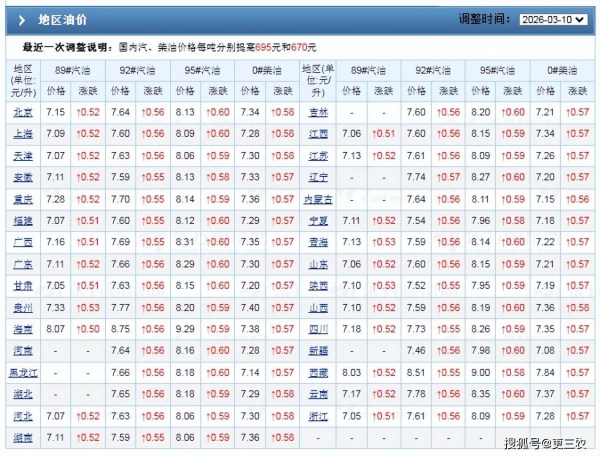Select the 天津 region link

22,155
